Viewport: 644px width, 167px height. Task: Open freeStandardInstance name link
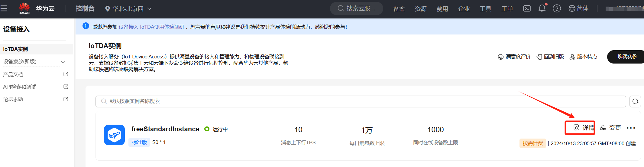(165, 129)
